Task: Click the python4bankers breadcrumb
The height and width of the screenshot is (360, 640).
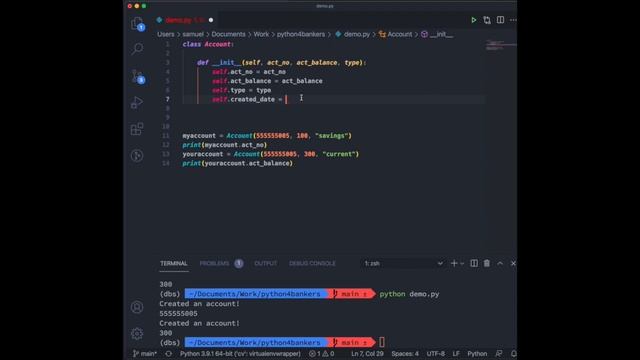Action: click(301, 34)
